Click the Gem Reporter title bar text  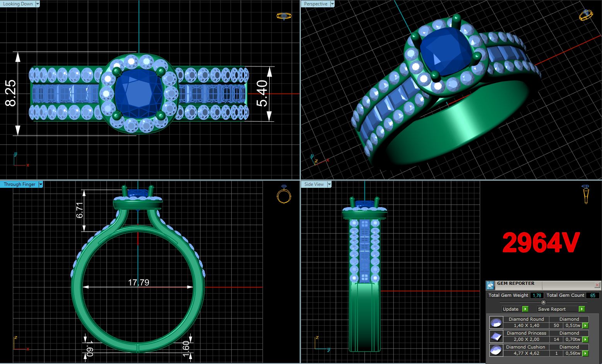point(515,283)
